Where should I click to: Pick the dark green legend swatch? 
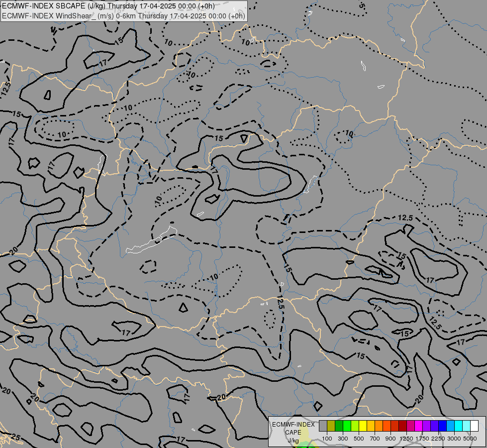point(339,426)
